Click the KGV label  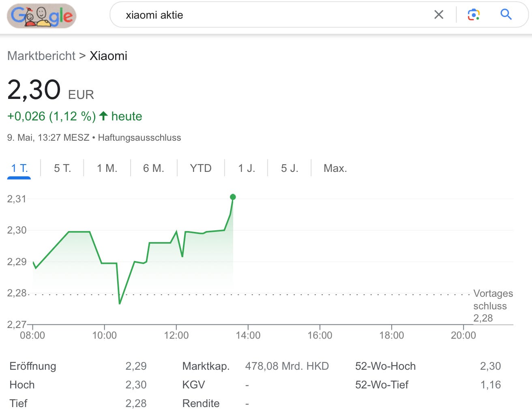[193, 385]
